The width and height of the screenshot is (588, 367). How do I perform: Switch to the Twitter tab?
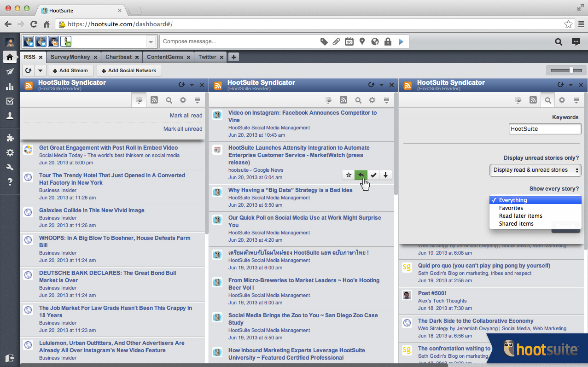click(x=207, y=57)
